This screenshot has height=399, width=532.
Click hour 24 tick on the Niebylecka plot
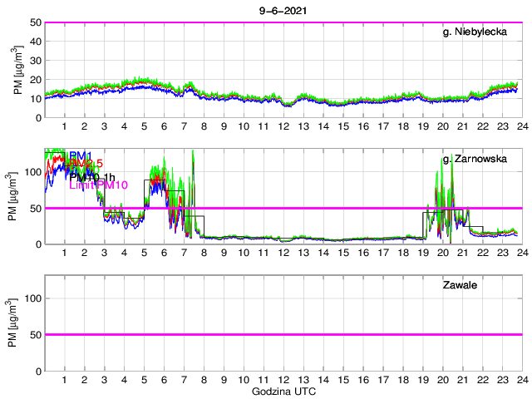point(521,126)
